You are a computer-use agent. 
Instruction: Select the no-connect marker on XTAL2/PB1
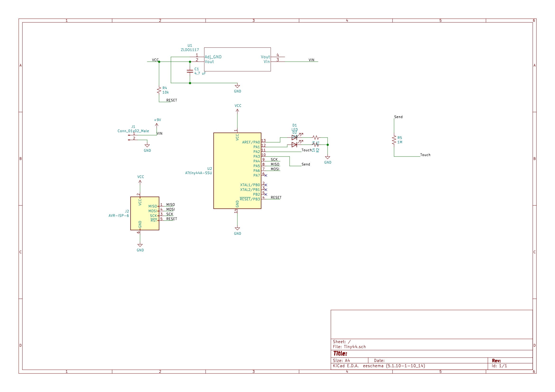pyautogui.click(x=266, y=190)
